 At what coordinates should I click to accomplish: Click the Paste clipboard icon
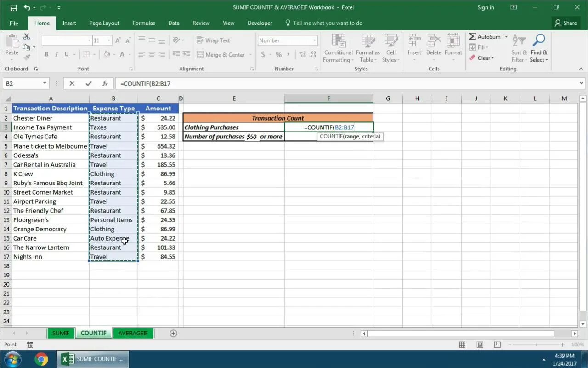click(12, 40)
